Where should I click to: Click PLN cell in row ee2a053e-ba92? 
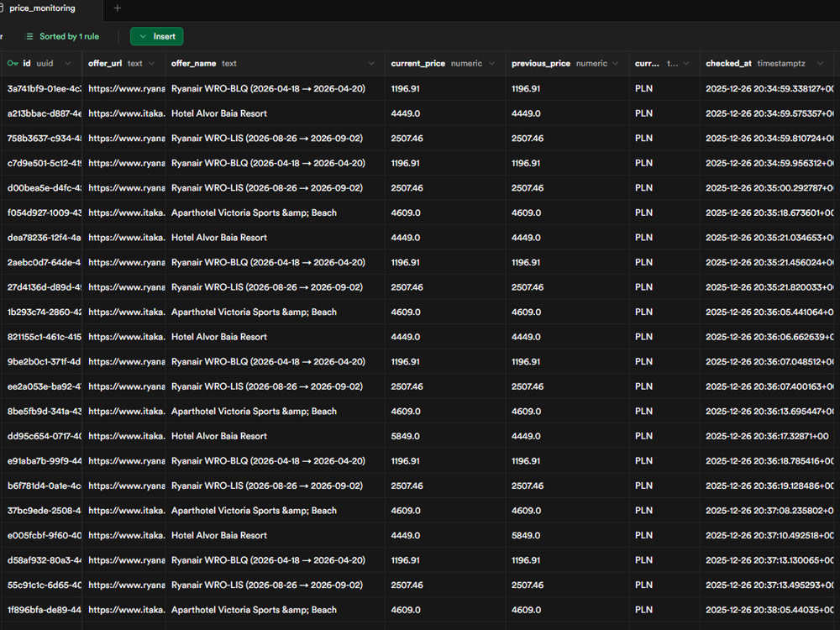click(664, 386)
